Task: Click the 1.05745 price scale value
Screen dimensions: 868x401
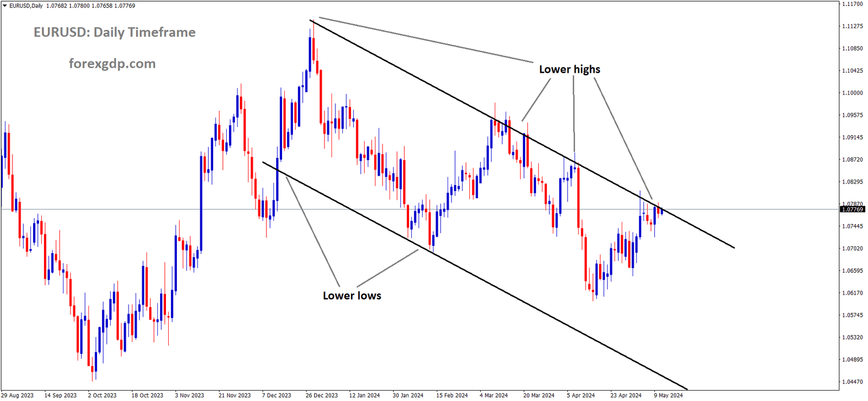Action: [852, 315]
